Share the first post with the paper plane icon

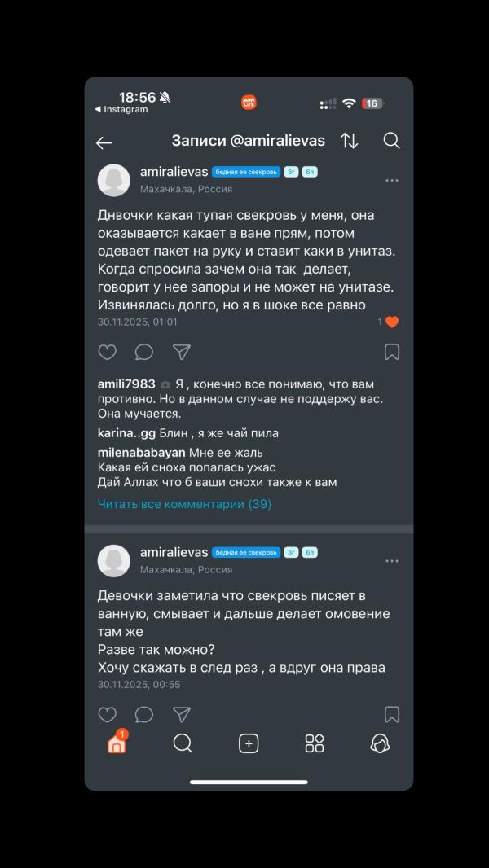pyautogui.click(x=181, y=352)
